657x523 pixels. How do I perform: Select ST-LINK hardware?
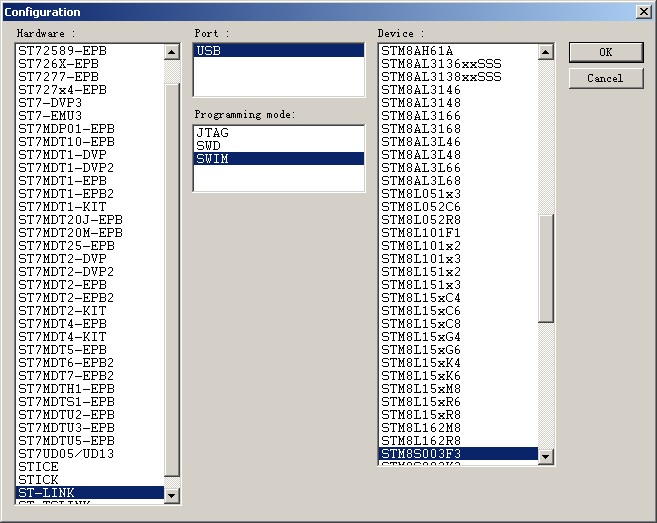pyautogui.click(x=90, y=492)
